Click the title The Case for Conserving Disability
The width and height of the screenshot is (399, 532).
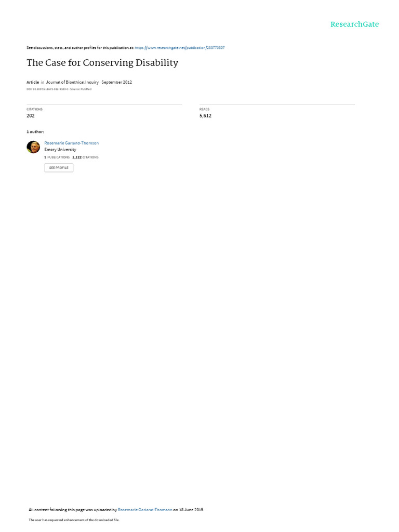click(x=102, y=63)
